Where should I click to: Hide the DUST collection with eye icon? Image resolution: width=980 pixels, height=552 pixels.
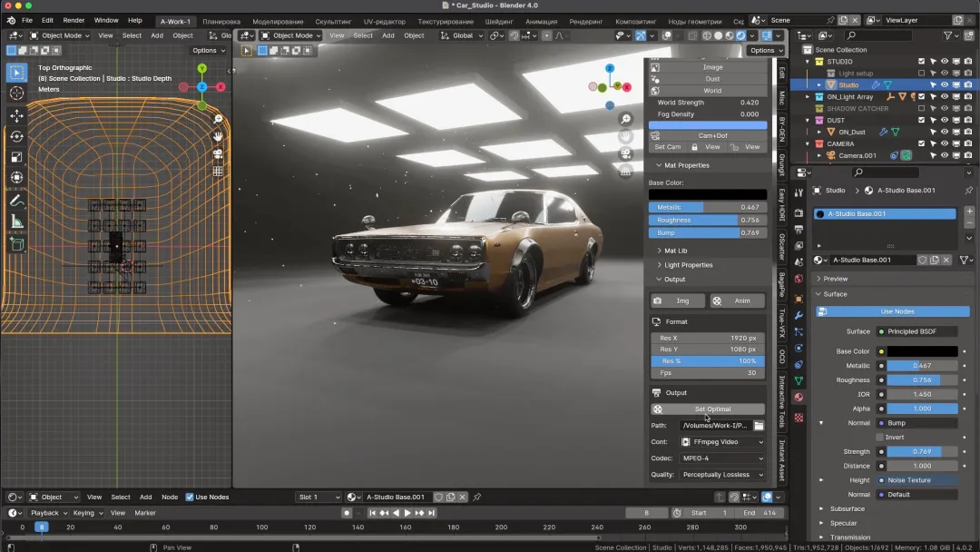(945, 120)
